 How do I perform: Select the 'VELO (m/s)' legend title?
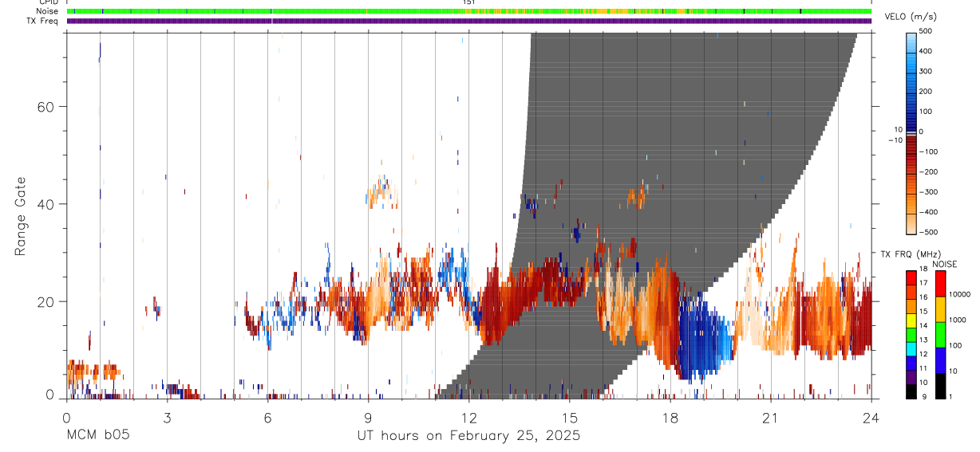911,17
